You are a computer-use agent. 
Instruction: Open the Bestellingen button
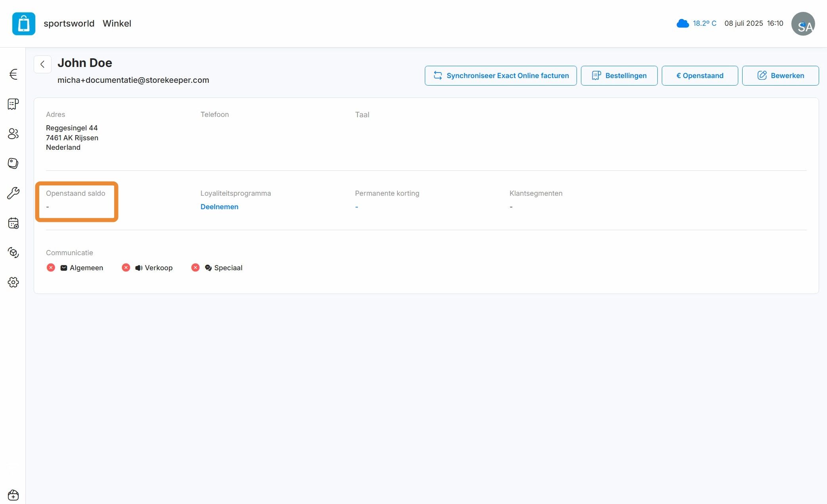coord(619,76)
